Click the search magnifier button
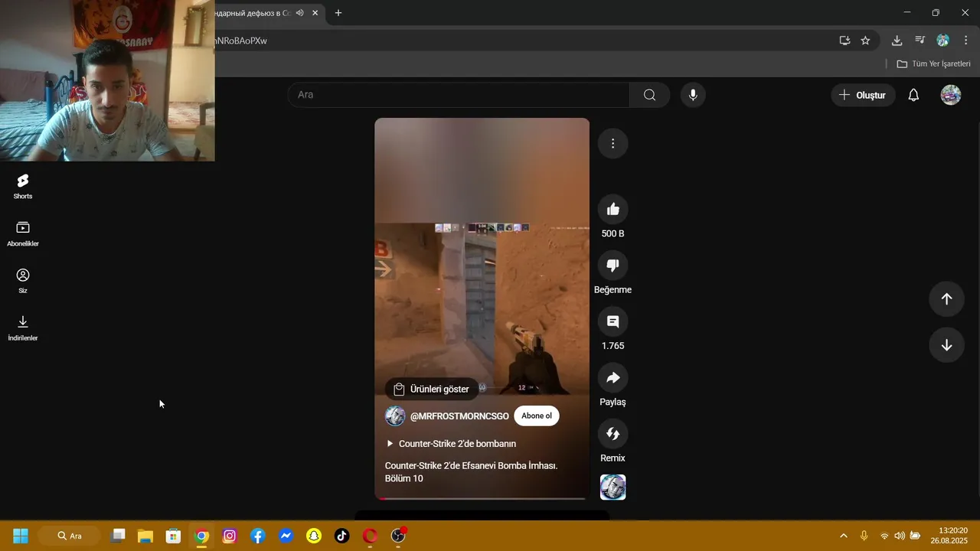 click(649, 95)
